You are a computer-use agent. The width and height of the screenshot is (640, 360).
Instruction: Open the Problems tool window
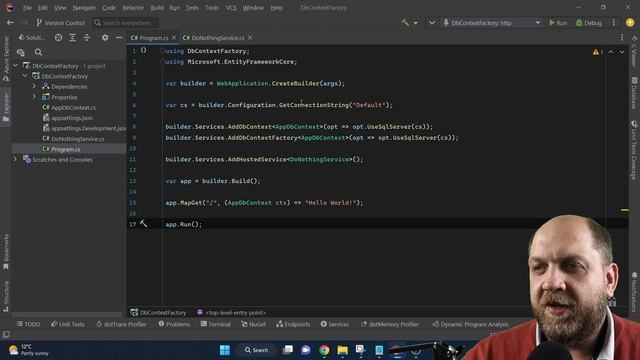(174, 324)
